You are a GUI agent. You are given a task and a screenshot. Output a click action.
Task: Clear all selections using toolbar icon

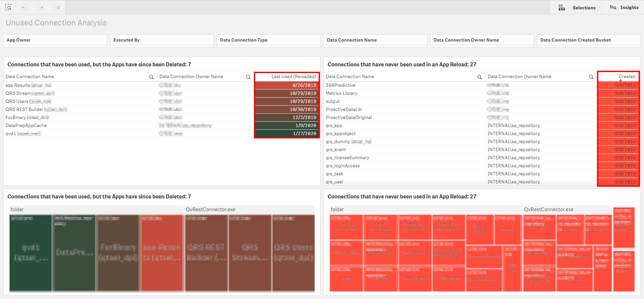(57, 7)
